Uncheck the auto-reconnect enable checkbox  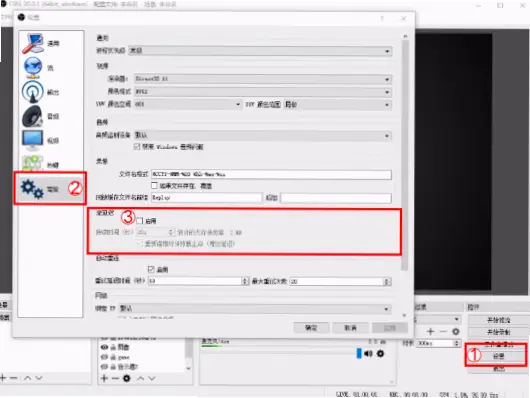[x=151, y=270]
